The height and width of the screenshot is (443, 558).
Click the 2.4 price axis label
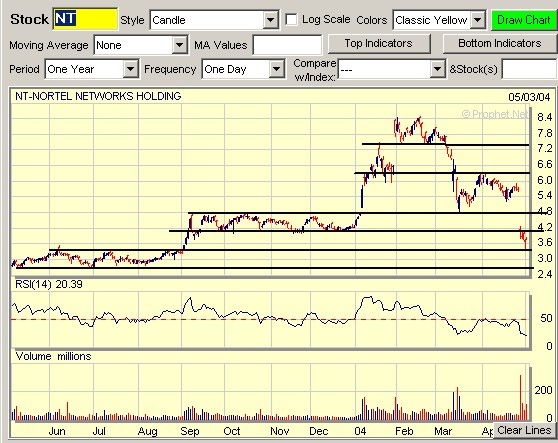[544, 274]
